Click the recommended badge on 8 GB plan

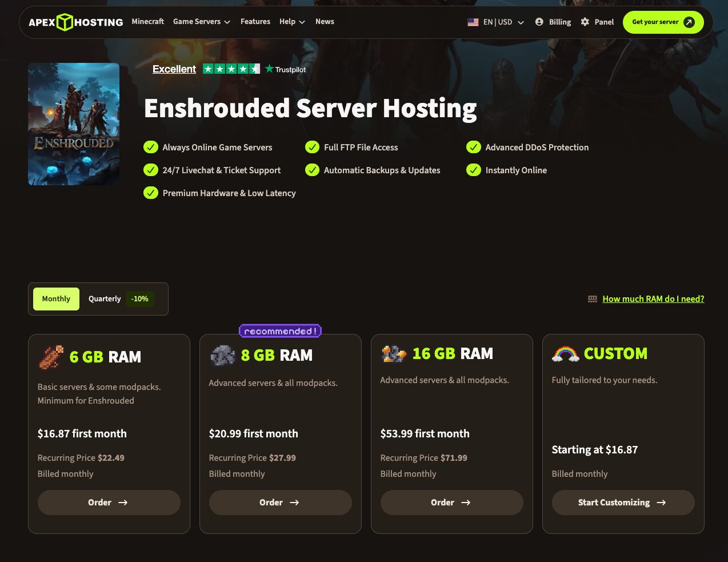pos(280,331)
